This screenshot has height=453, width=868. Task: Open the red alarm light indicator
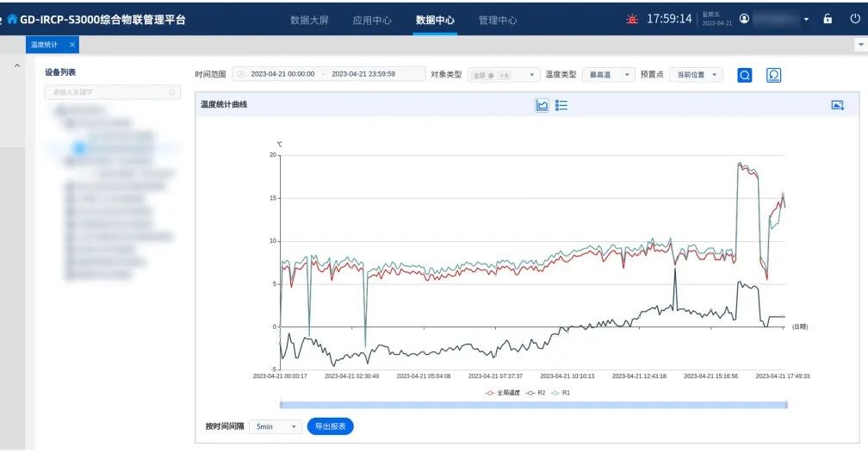(633, 20)
